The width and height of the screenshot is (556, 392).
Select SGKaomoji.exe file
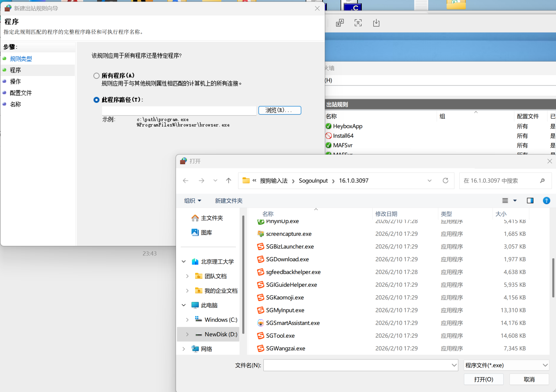click(x=285, y=297)
